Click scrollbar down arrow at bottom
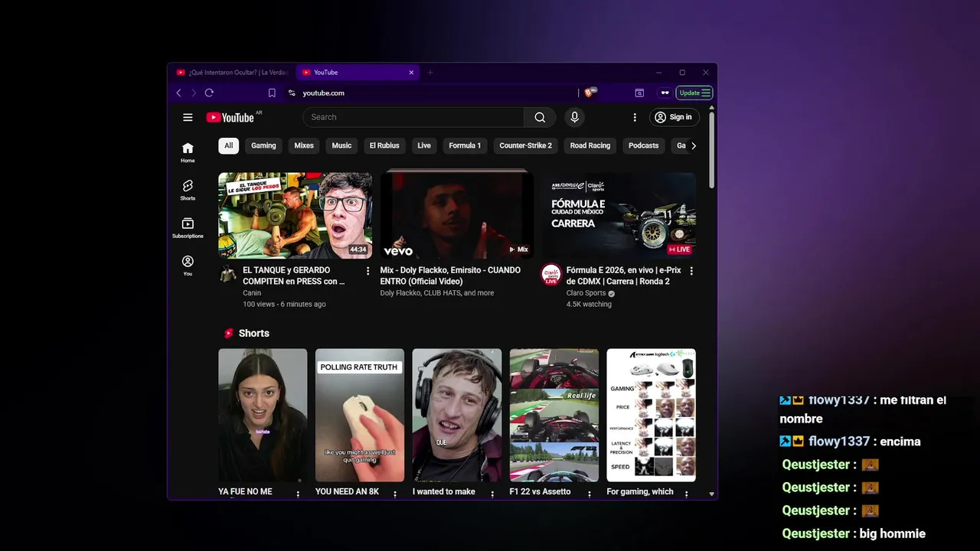The image size is (980, 551). [711, 494]
